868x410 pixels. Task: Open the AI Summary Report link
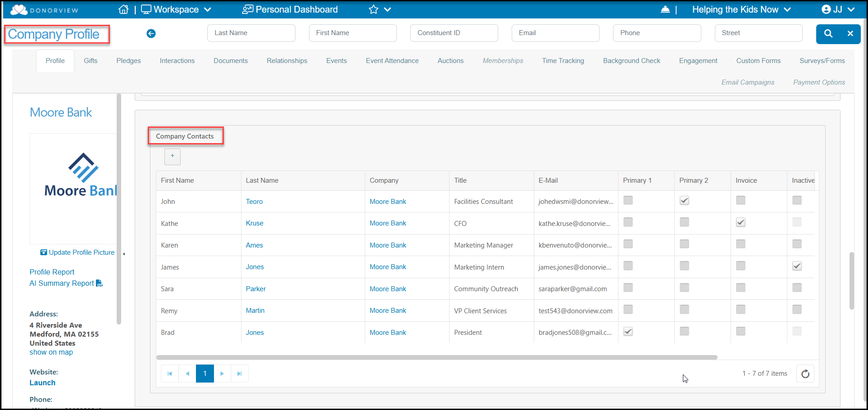(x=66, y=283)
